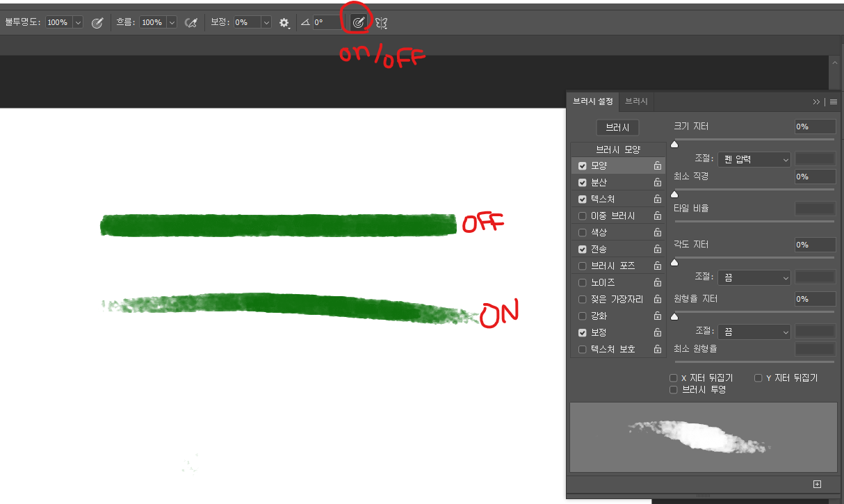Toggle lock icon for 이중 브러시 row
Image resolution: width=844 pixels, height=504 pixels.
tap(657, 216)
